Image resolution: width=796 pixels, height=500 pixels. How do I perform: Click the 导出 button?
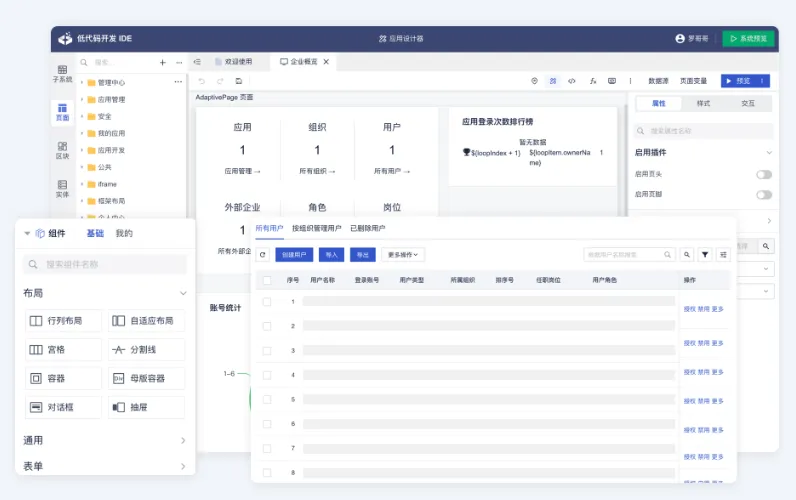362,255
